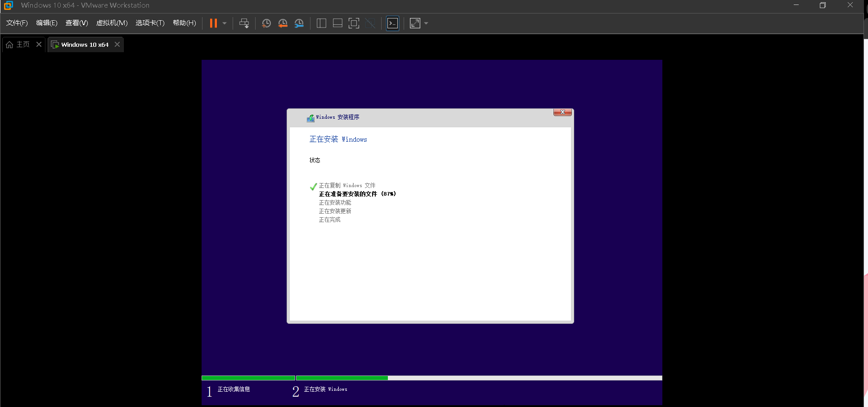Click the green checkmark beside 正在复制 Windows 文件
868x407 pixels.
pos(313,187)
